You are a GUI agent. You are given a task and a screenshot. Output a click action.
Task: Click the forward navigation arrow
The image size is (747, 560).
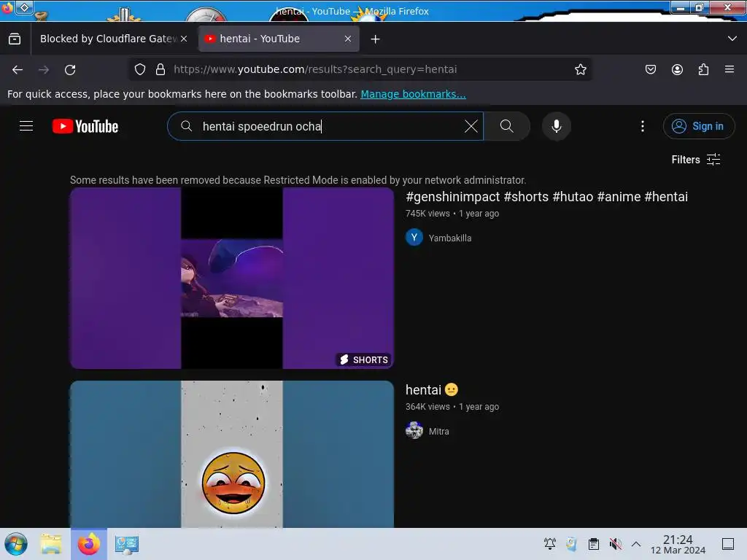[x=44, y=69]
